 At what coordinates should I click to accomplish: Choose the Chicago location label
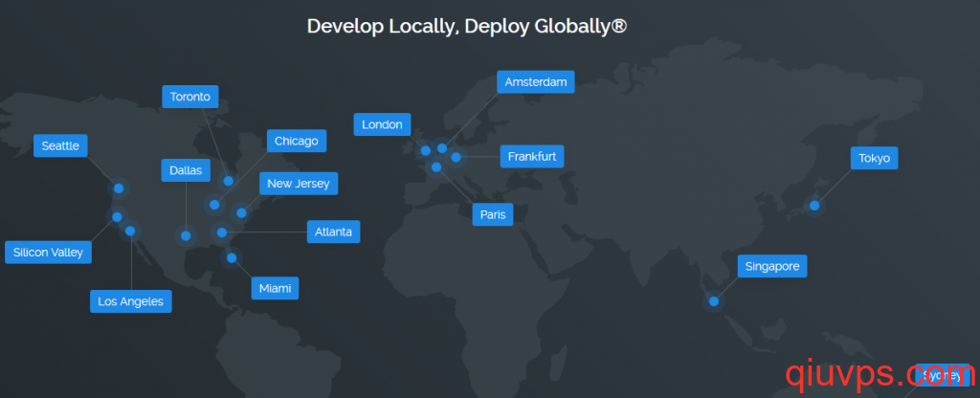pyautogui.click(x=297, y=141)
